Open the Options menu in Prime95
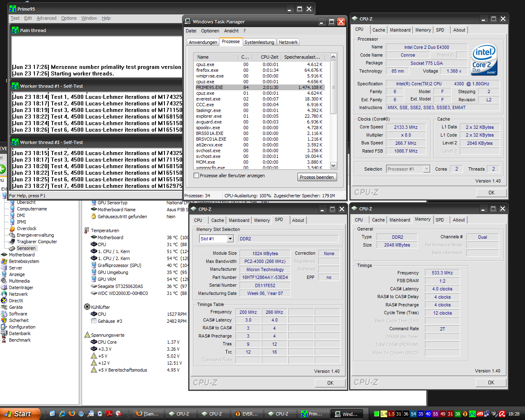This screenshot has height=420, width=525. [x=69, y=18]
